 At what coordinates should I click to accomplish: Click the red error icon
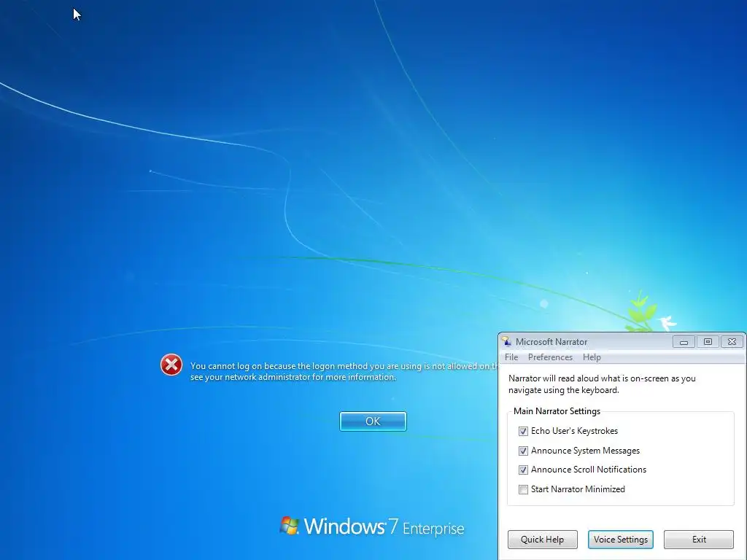(171, 365)
